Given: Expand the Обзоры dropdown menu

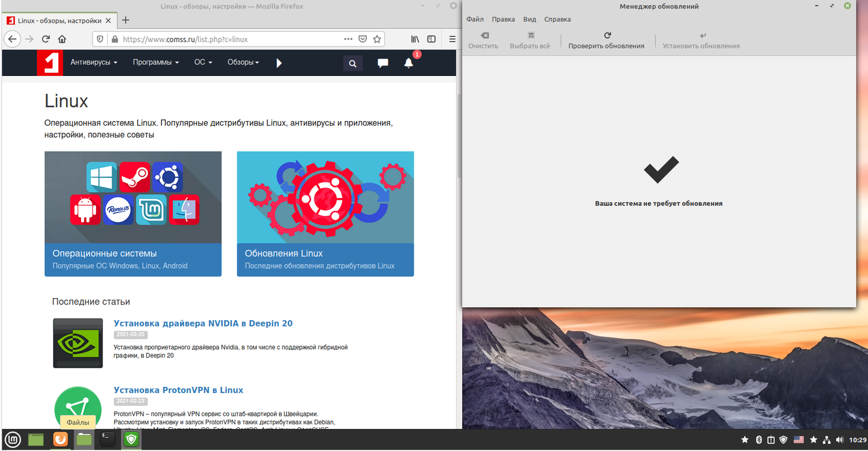Looking at the screenshot, I should pyautogui.click(x=243, y=63).
